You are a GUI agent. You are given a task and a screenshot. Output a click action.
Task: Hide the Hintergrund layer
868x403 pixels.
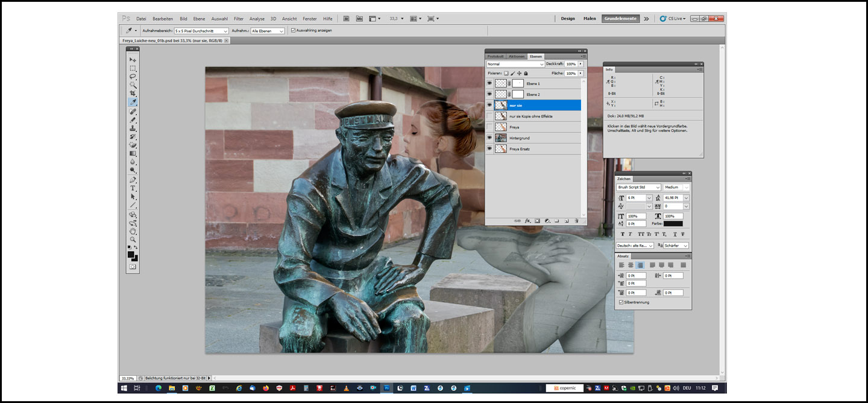[x=489, y=138]
